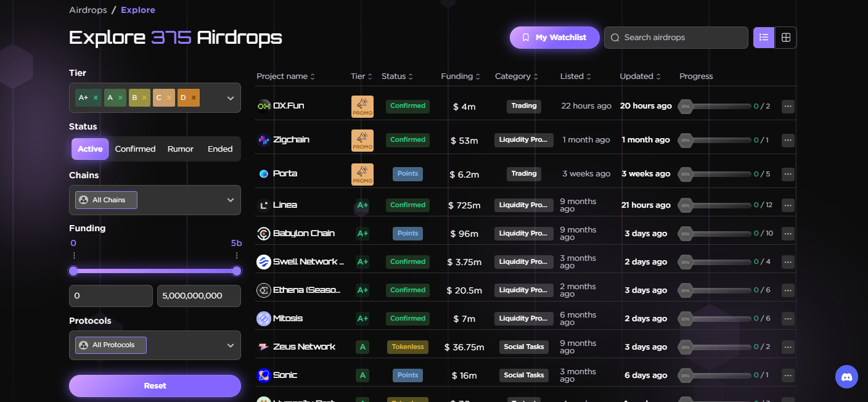Sort table by Project name
Screen dimensions: 868x402
click(286, 76)
